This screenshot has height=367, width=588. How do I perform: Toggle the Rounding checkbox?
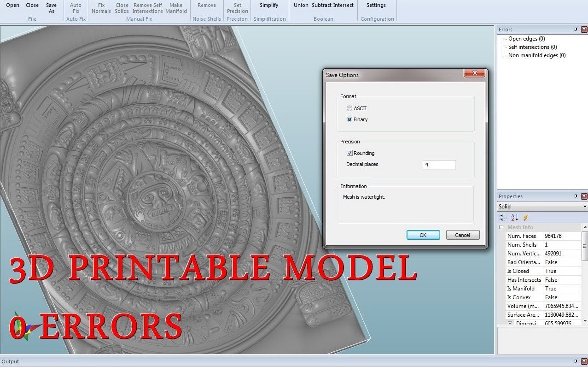(349, 153)
